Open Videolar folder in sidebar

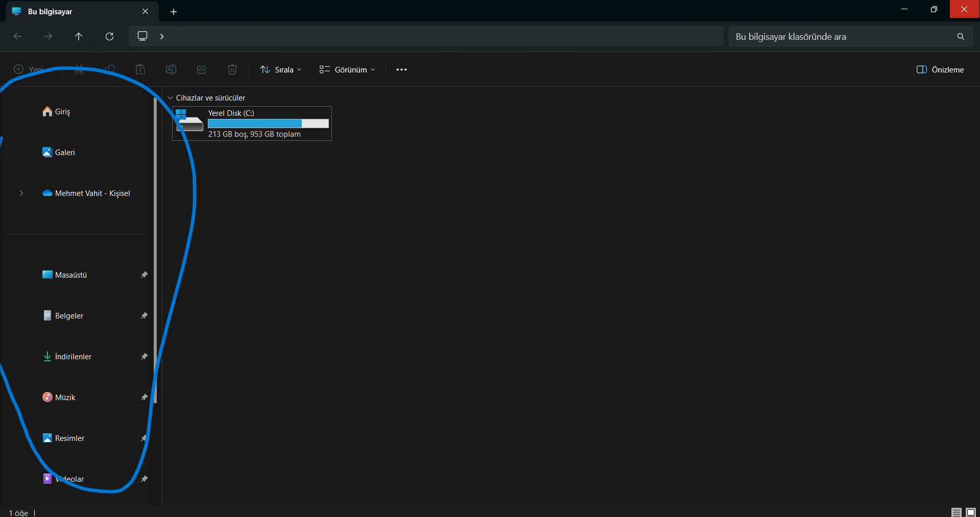[x=63, y=479]
